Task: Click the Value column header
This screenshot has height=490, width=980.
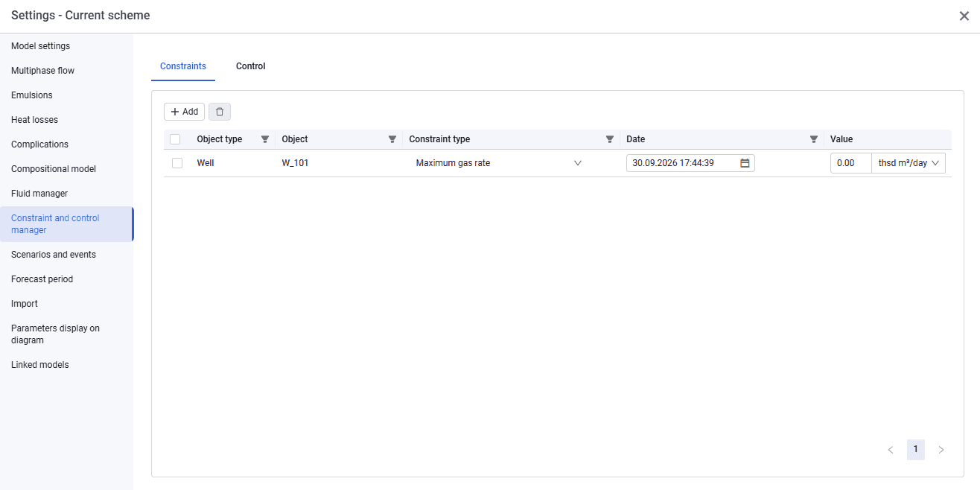Action: (841, 139)
